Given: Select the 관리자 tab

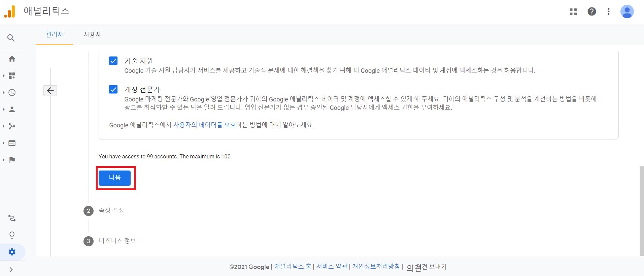Looking at the screenshot, I should click(x=55, y=34).
